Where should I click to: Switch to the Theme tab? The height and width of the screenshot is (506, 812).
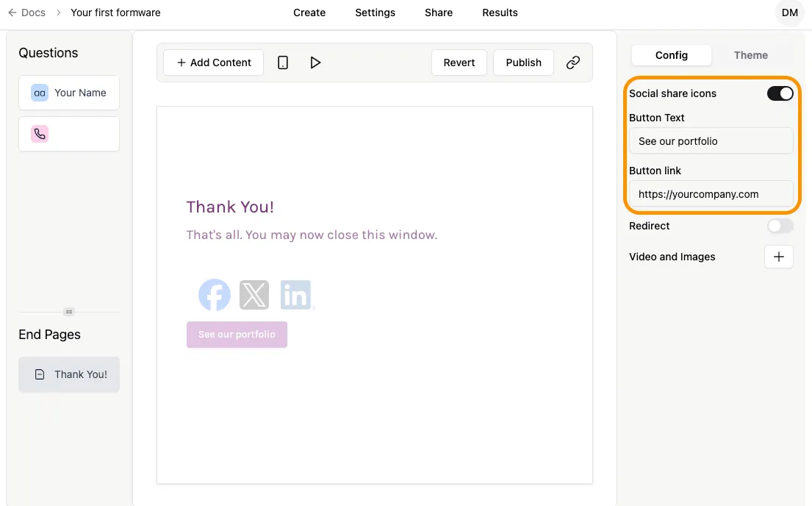750,55
